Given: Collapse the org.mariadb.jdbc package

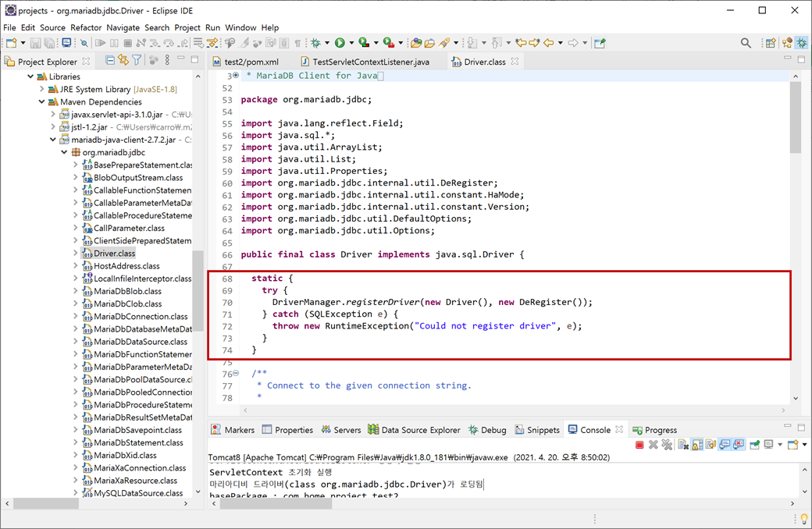Looking at the screenshot, I should tap(63, 151).
